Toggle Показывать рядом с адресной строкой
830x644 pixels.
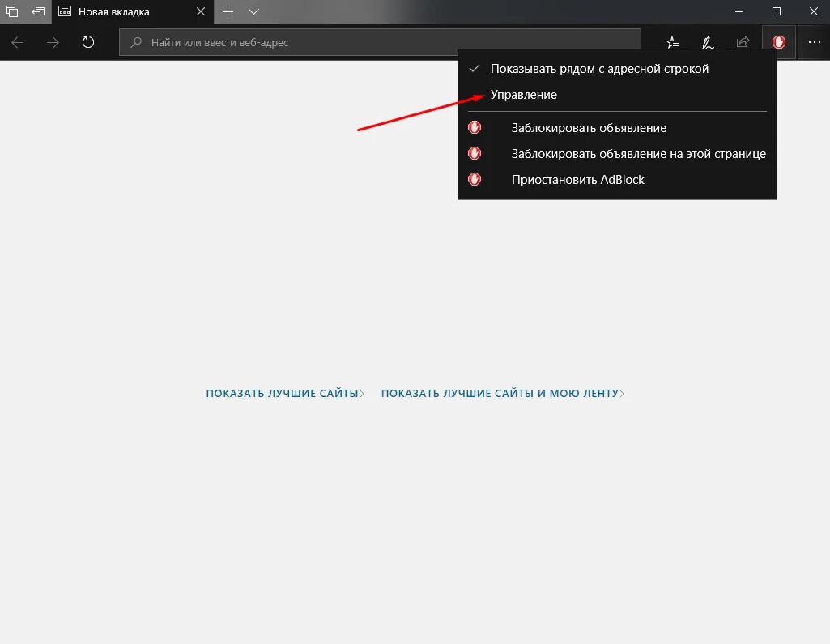click(617, 69)
